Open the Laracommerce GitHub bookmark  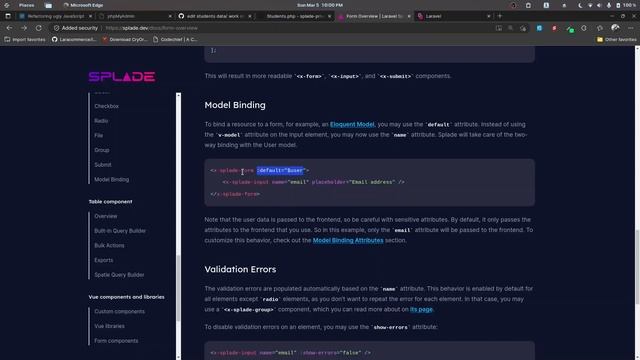(74, 40)
